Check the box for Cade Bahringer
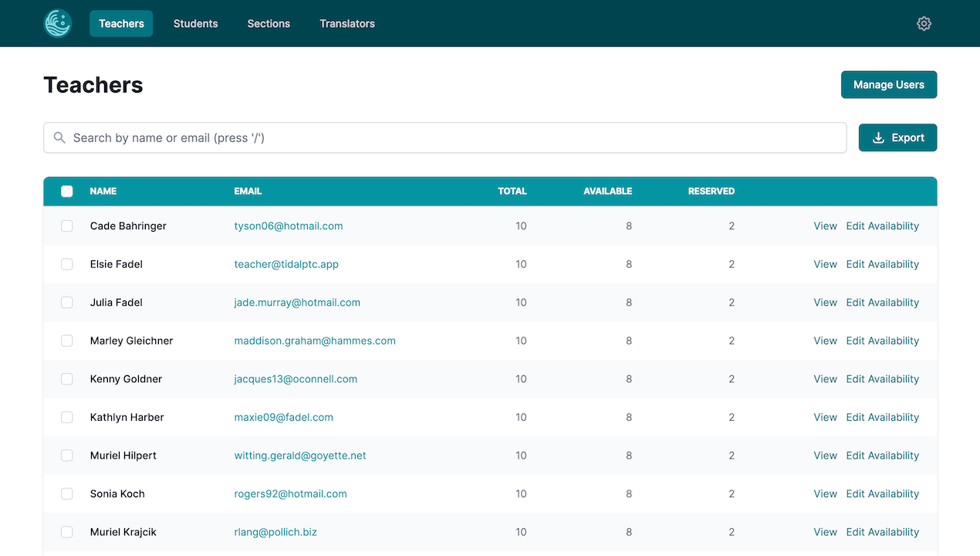The height and width of the screenshot is (556, 980). pos(67,225)
